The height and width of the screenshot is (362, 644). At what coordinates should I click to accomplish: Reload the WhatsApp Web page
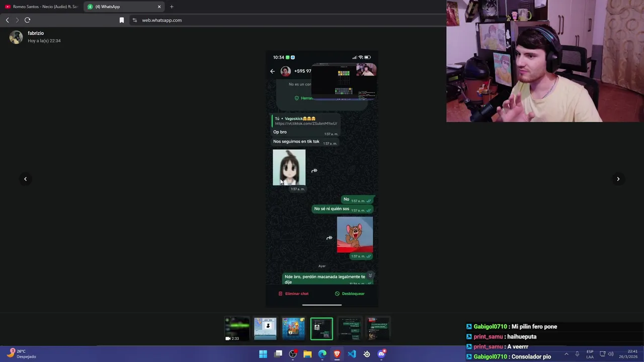(28, 20)
